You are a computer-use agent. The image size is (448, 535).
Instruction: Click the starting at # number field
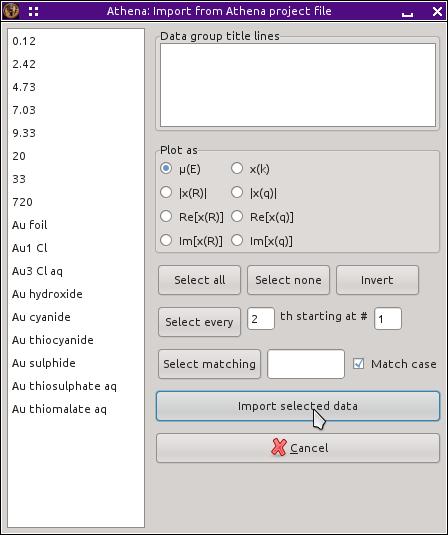coord(388,319)
